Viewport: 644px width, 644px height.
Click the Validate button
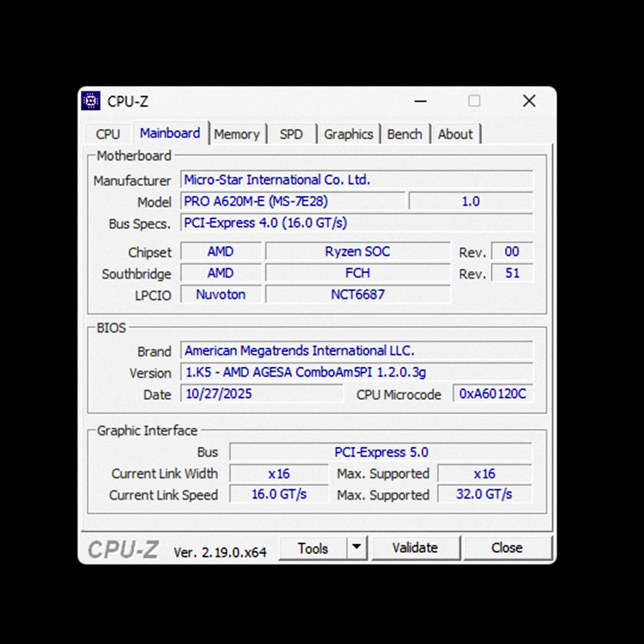click(x=415, y=548)
